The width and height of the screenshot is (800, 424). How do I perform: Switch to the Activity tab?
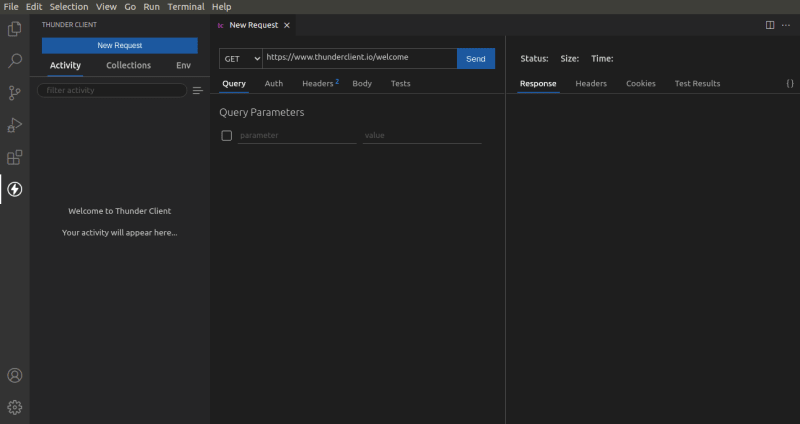[x=65, y=65]
